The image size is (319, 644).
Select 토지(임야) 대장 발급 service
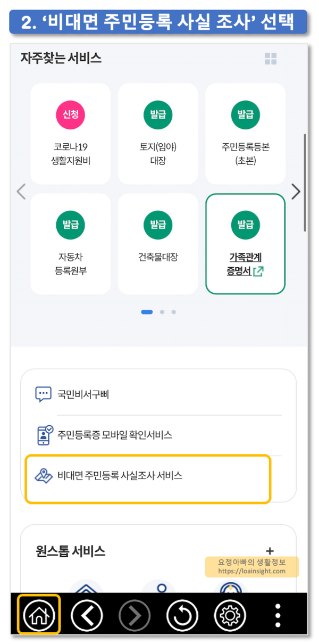(x=158, y=134)
